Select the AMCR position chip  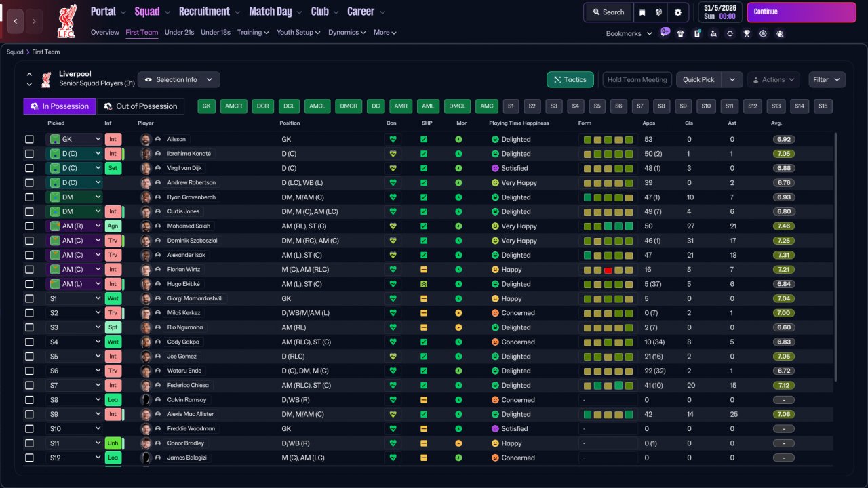tap(234, 106)
